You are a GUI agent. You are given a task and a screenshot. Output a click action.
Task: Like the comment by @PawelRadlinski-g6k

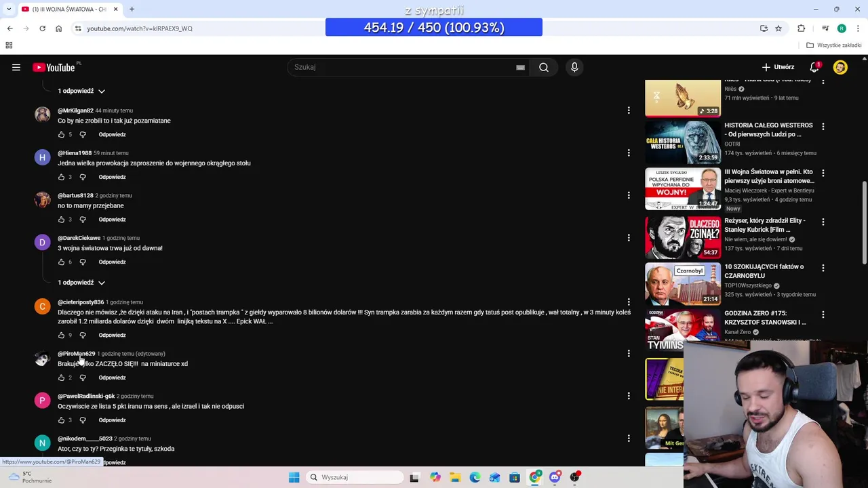61,420
